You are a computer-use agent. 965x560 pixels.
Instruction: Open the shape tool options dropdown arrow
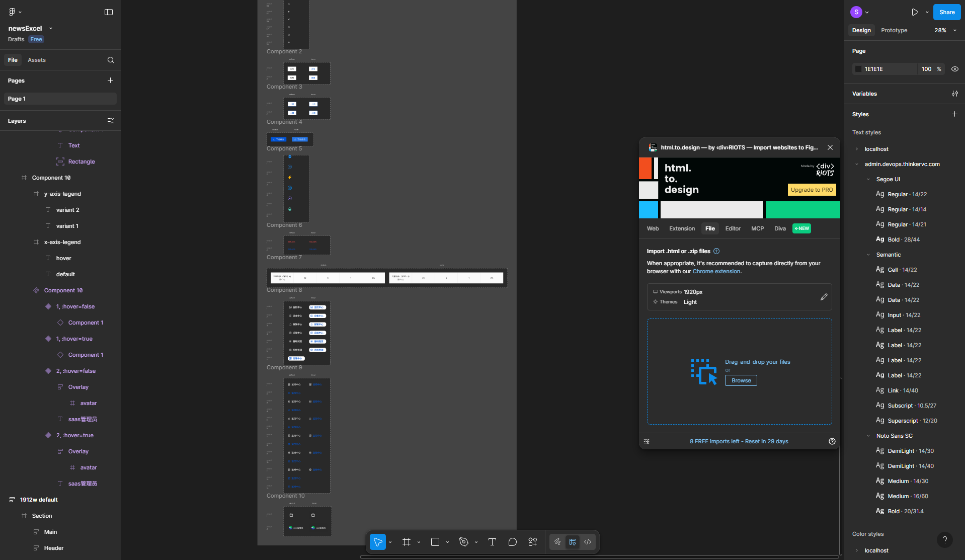(447, 542)
